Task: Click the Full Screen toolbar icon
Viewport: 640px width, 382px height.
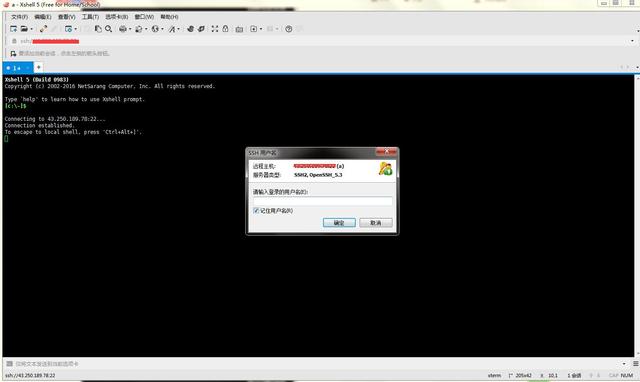Action: point(215,29)
